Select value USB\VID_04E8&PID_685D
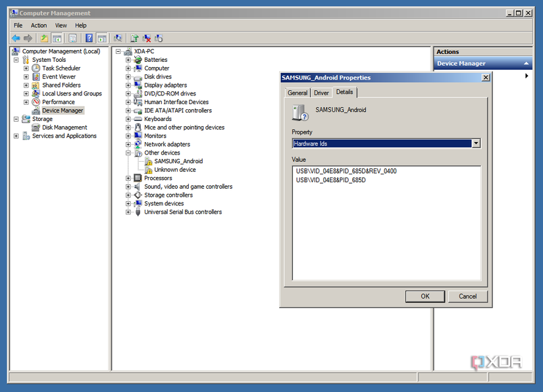The height and width of the screenshot is (392, 543). (330, 180)
